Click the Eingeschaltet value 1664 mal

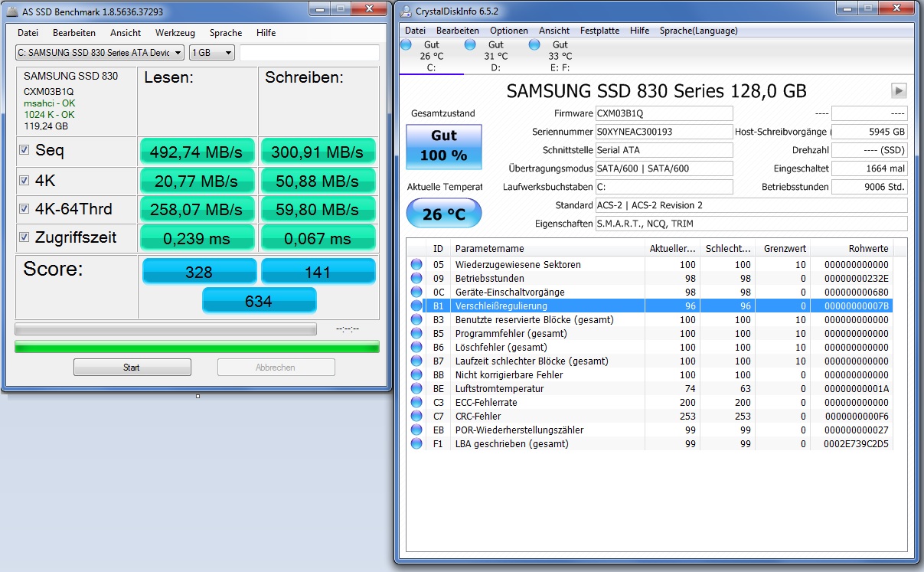click(870, 168)
